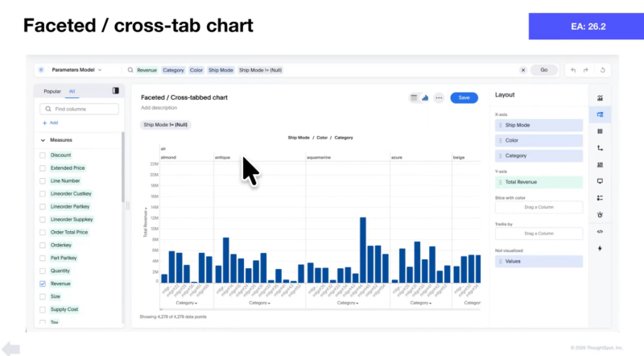Click the reset icon beside redo
The width and height of the screenshot is (644, 356).
[603, 70]
